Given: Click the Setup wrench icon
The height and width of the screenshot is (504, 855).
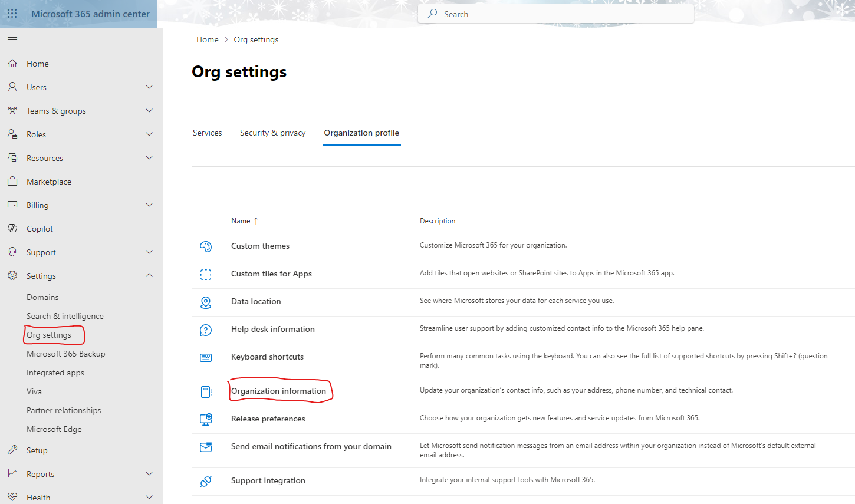Looking at the screenshot, I should [12, 450].
